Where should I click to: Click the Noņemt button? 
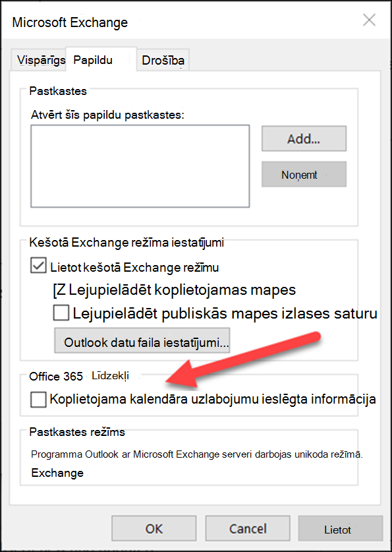[x=304, y=174]
